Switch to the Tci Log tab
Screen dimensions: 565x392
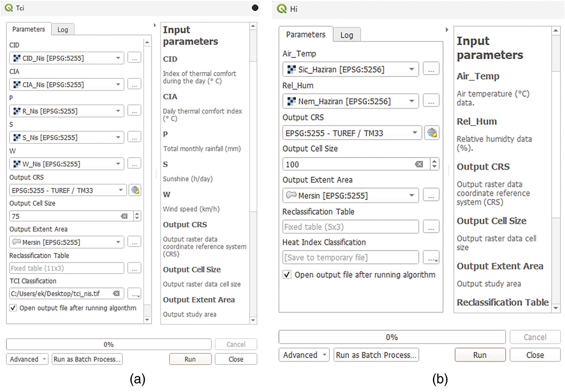[x=62, y=30]
